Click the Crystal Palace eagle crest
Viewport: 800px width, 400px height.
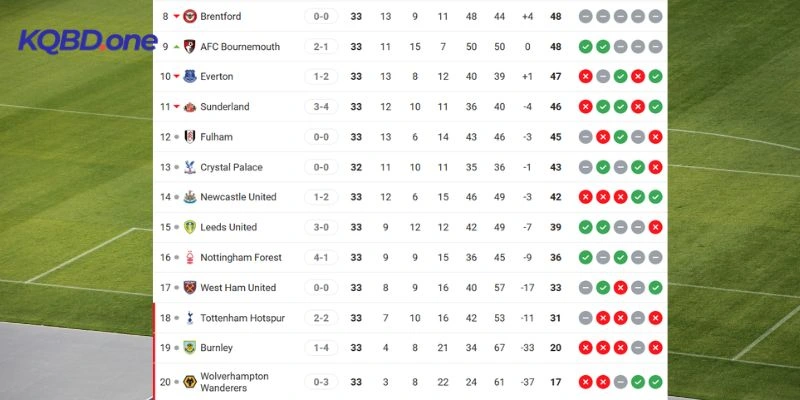190,167
